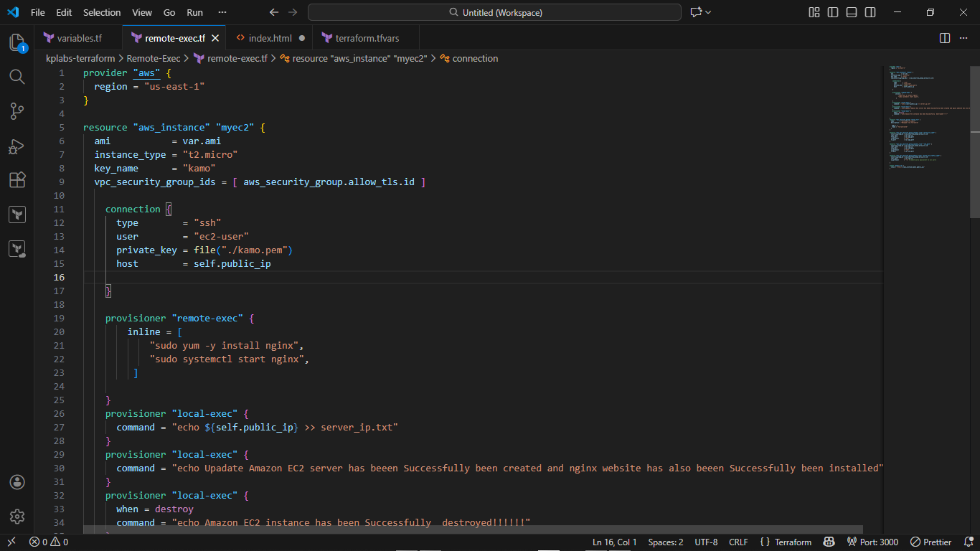Open the Extensions view
Screen dimensions: 980x551
[x=17, y=180]
